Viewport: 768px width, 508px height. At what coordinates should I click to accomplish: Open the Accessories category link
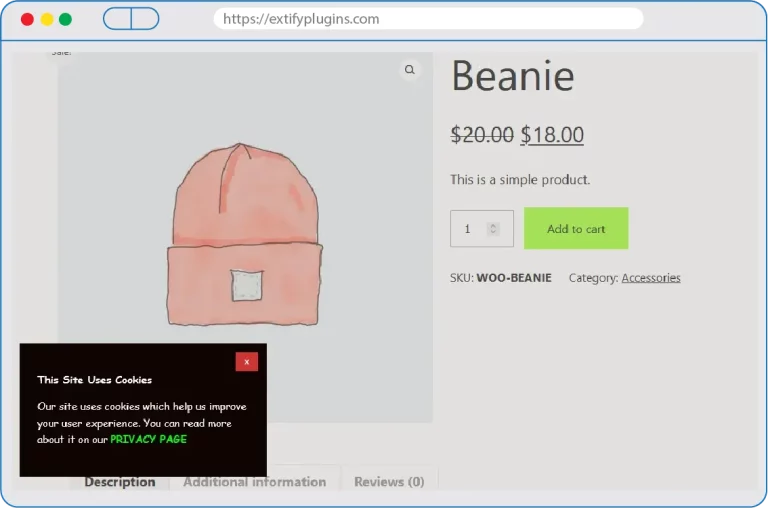[x=650, y=278]
